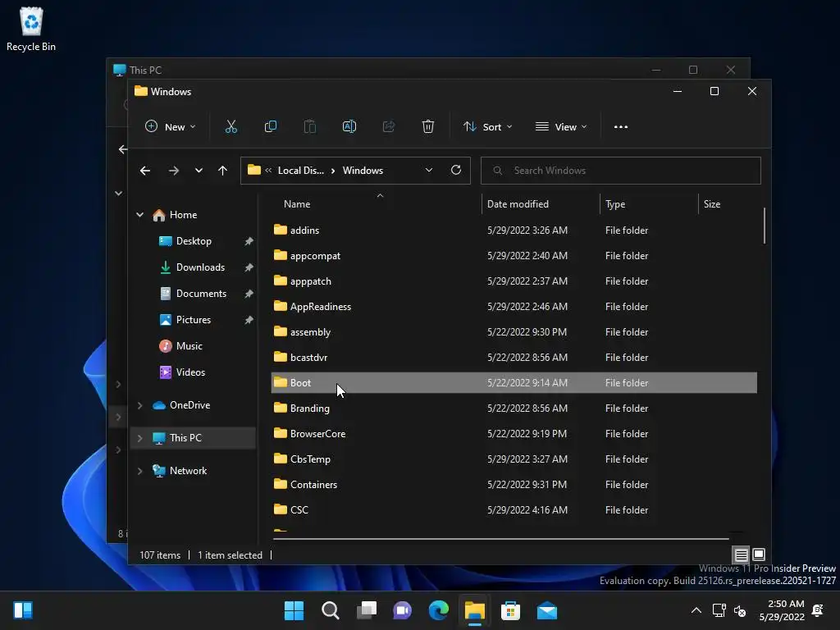Launch Chat from the taskbar
840x630 pixels.
point(402,610)
